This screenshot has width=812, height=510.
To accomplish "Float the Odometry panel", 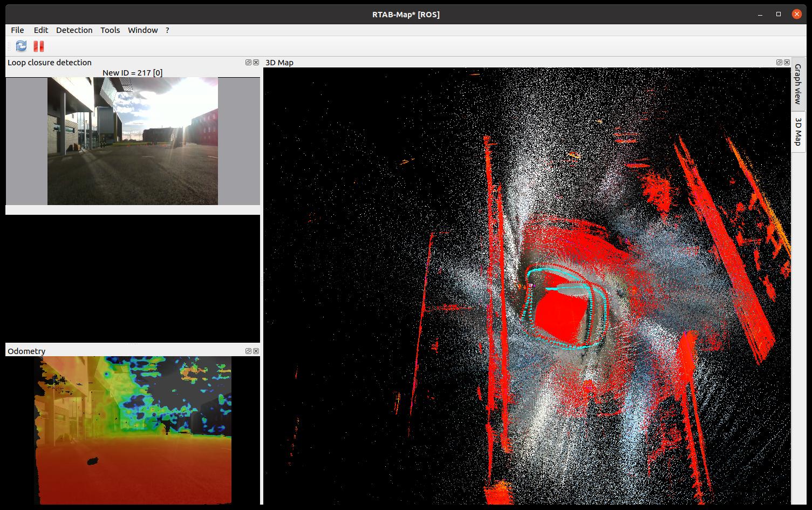I will [248, 351].
